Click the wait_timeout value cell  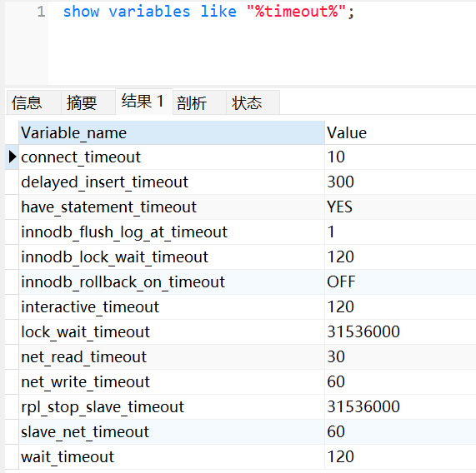pos(400,457)
